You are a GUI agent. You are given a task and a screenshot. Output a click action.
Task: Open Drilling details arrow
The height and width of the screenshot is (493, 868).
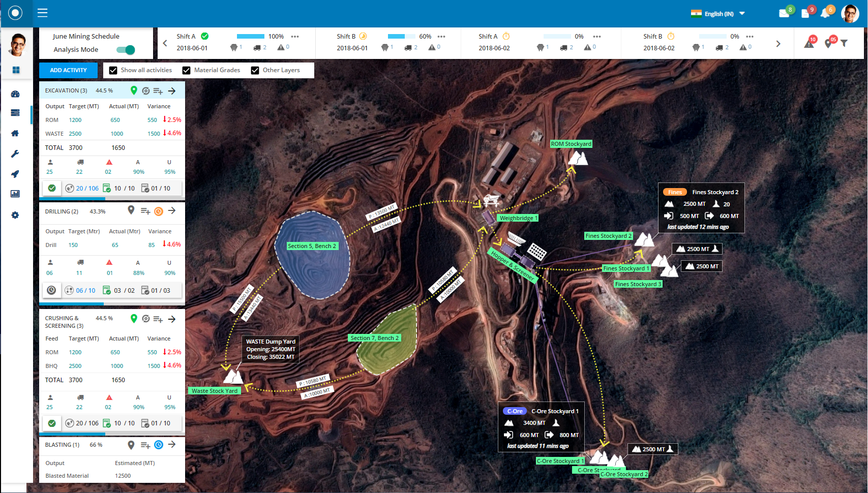tap(172, 210)
